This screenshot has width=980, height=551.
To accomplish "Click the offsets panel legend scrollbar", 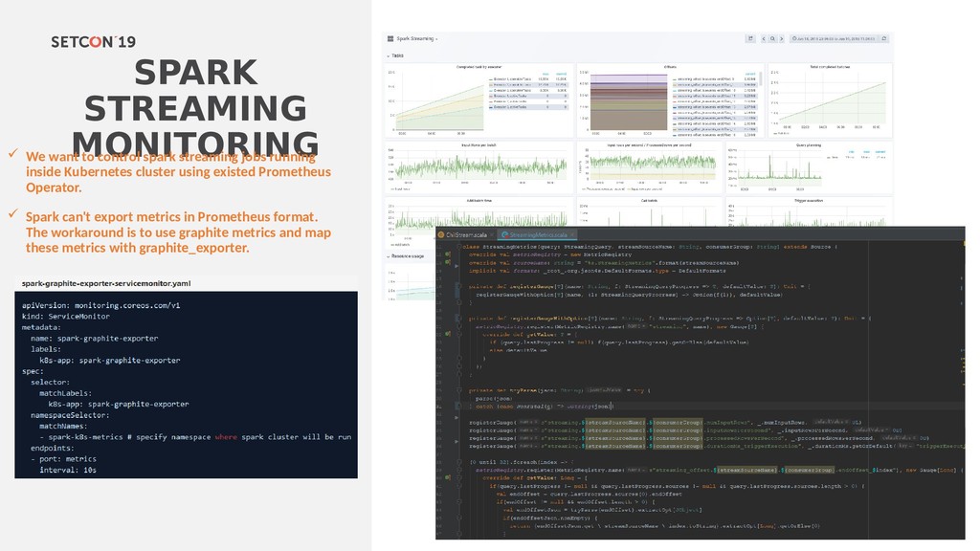I will pyautogui.click(x=761, y=78).
